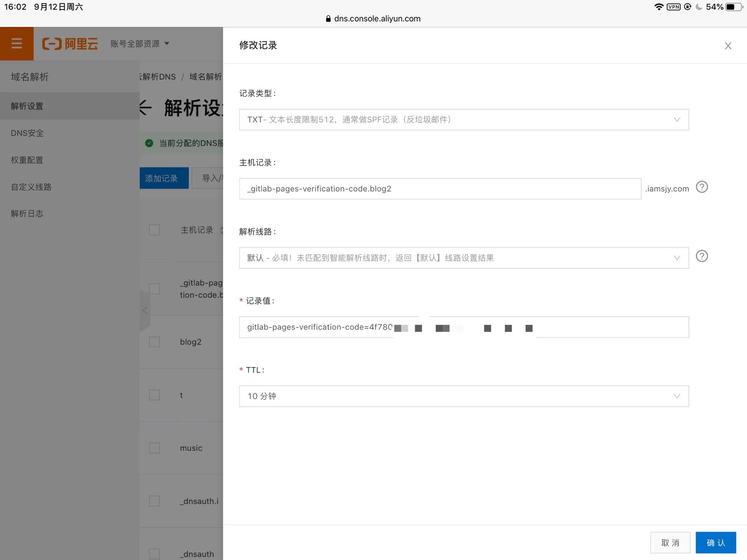The image size is (747, 560).
Task: Click the 主机记录 column sort arrows
Action: (x=221, y=230)
